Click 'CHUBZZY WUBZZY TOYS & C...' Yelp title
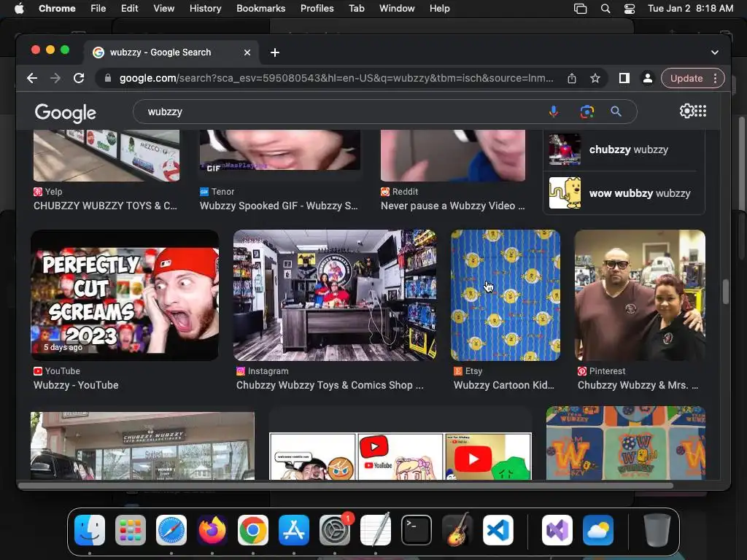The width and height of the screenshot is (747, 560). coord(105,206)
